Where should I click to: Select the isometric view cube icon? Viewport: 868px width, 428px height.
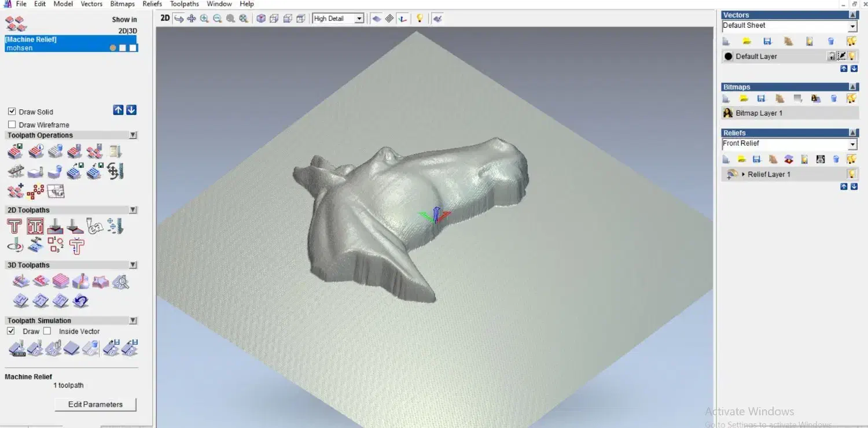click(x=261, y=19)
